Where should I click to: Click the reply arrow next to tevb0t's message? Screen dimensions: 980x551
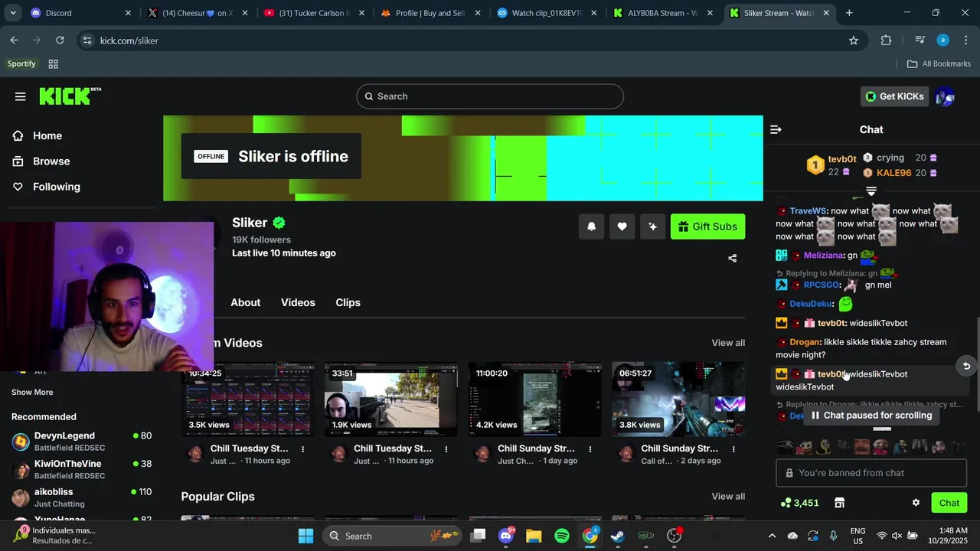pos(966,366)
